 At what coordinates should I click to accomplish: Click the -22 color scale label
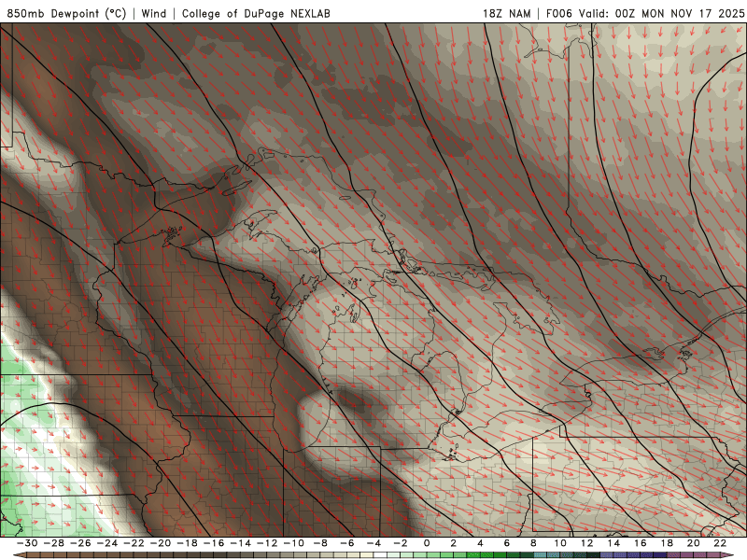click(x=134, y=543)
